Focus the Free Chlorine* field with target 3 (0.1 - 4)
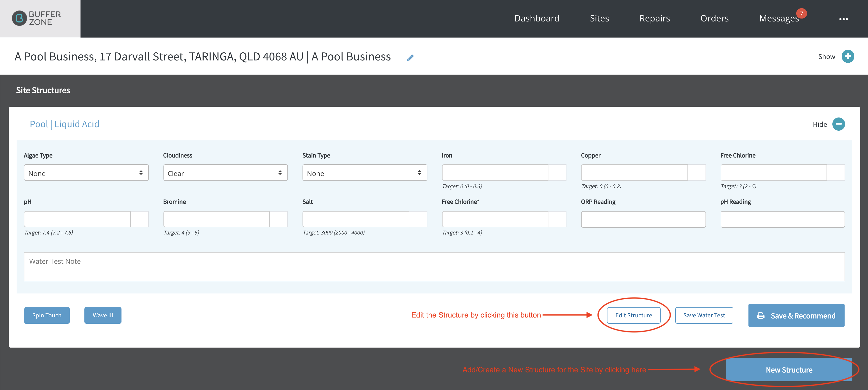Screen dimensions: 868x390 click(495, 219)
